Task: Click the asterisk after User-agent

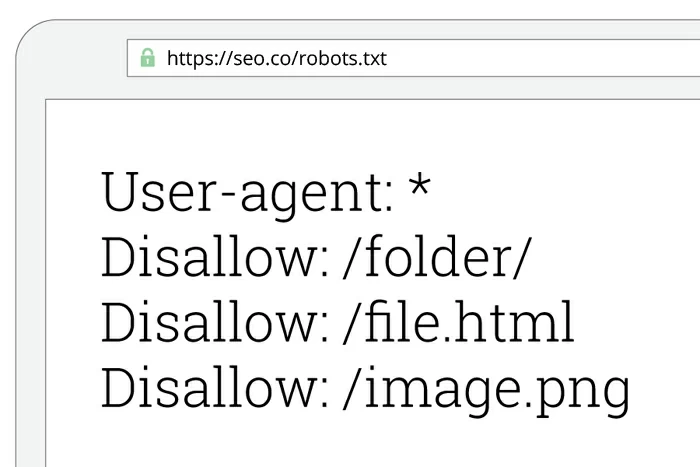Action: coord(420,187)
